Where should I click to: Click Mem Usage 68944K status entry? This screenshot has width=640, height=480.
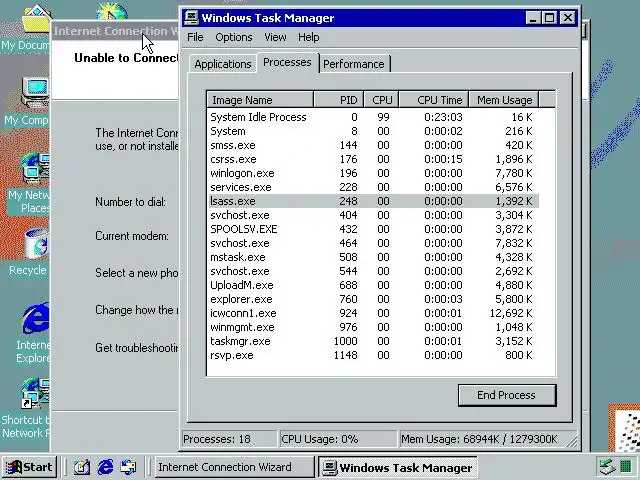coord(484,439)
